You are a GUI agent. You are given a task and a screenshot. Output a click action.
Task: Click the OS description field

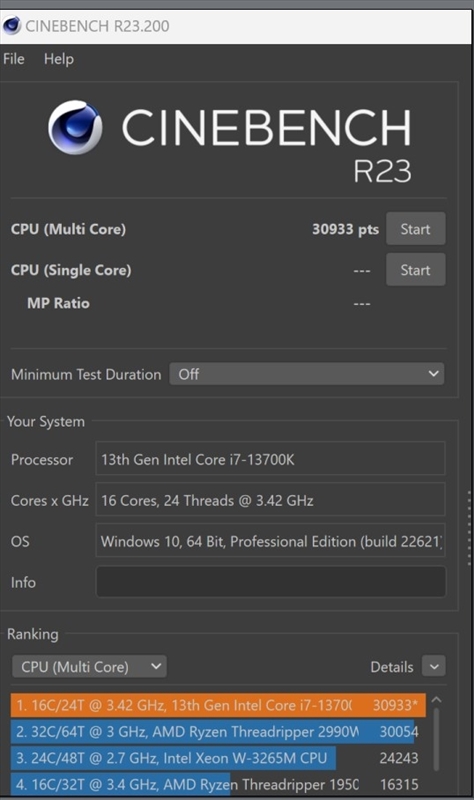(x=270, y=541)
